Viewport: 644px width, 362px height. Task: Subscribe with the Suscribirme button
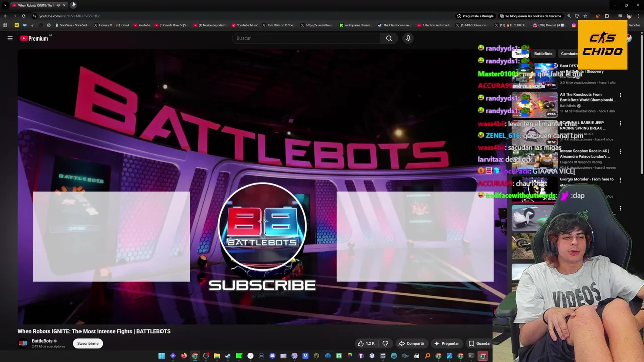(x=88, y=343)
